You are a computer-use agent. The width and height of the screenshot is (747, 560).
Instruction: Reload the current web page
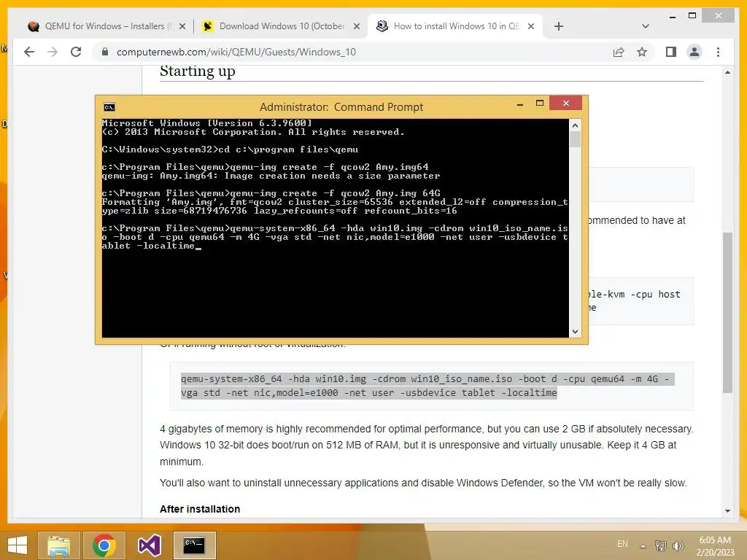[76, 52]
